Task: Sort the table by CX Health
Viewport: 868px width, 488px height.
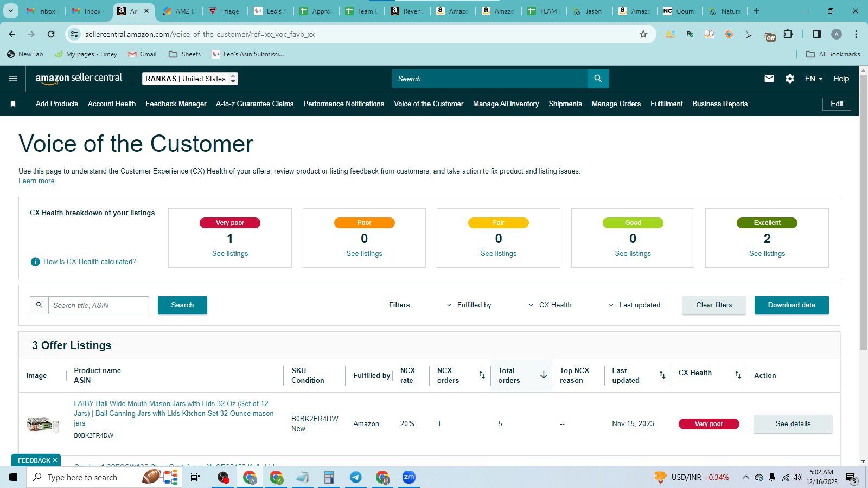Action: point(738,375)
